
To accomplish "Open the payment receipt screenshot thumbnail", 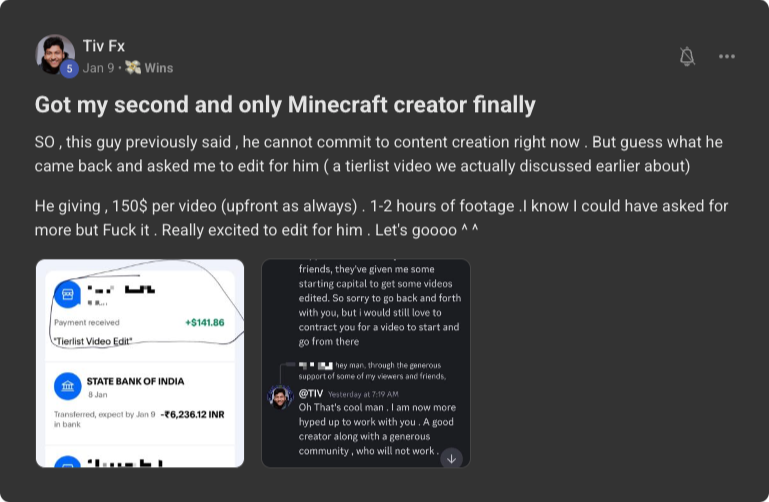I will click(x=140, y=363).
